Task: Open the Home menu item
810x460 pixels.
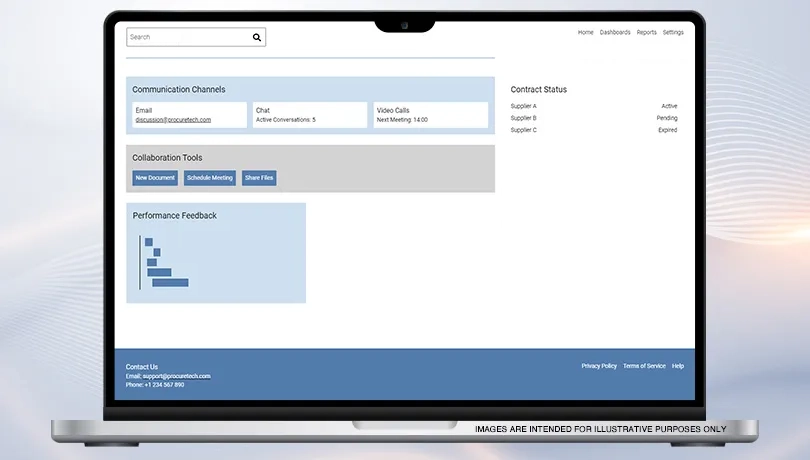Action: coord(585,32)
